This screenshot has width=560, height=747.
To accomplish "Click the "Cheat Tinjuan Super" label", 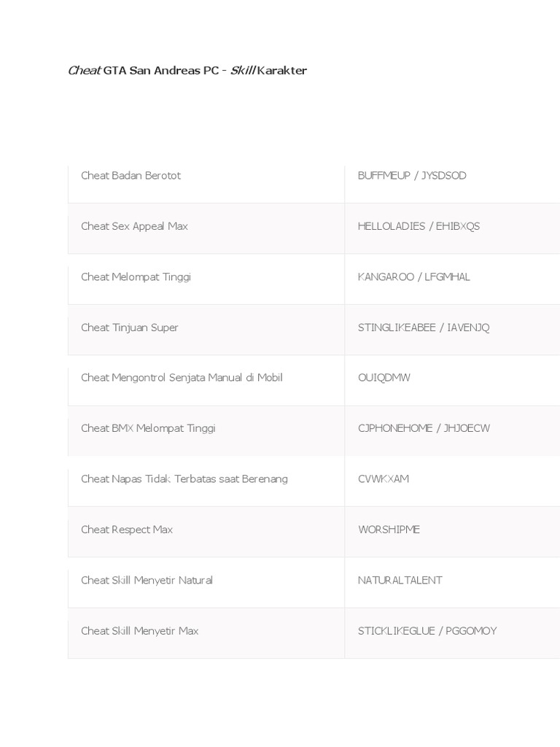I will (x=130, y=328).
